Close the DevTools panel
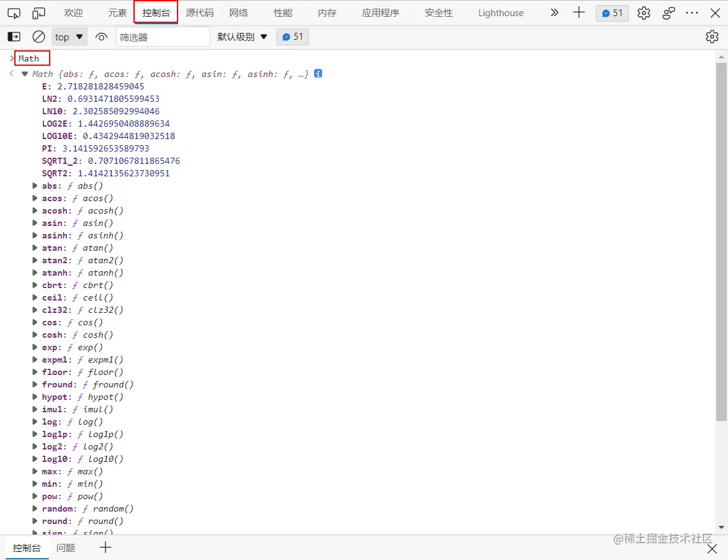The width and height of the screenshot is (728, 560). [x=715, y=13]
